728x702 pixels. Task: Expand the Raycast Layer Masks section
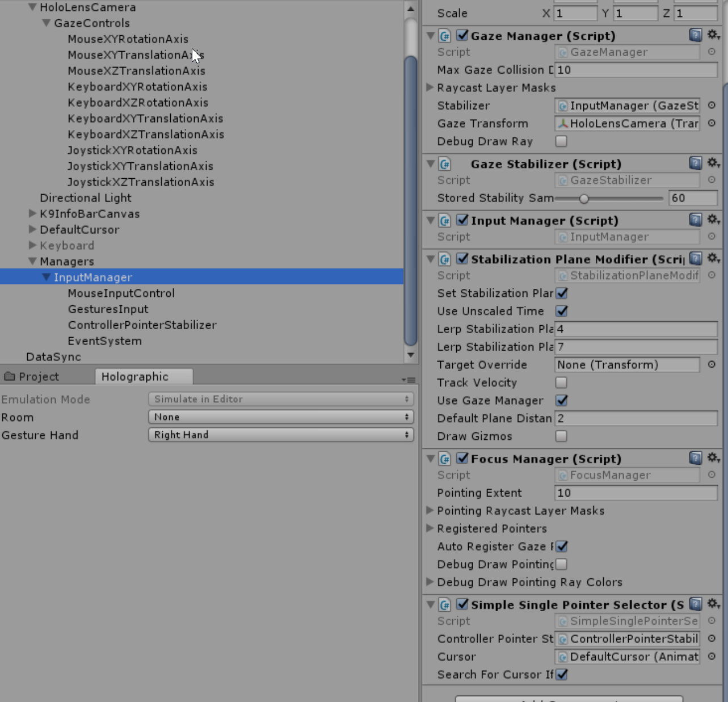tap(431, 87)
